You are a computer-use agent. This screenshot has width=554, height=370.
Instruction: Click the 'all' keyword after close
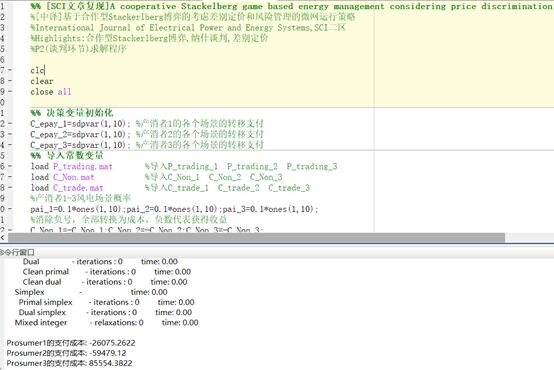(x=64, y=92)
